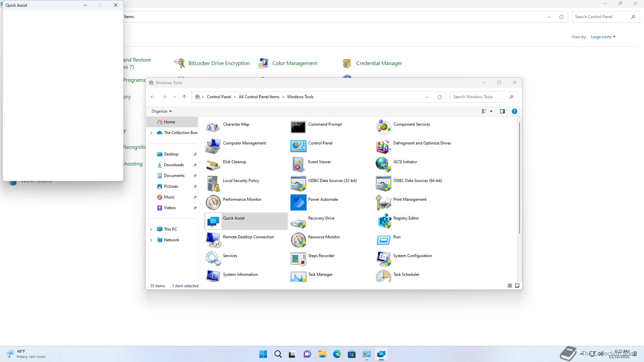Image resolution: width=644 pixels, height=362 pixels.
Task: Select the Quick Assist icon in Windows Tools
Action: (213, 221)
